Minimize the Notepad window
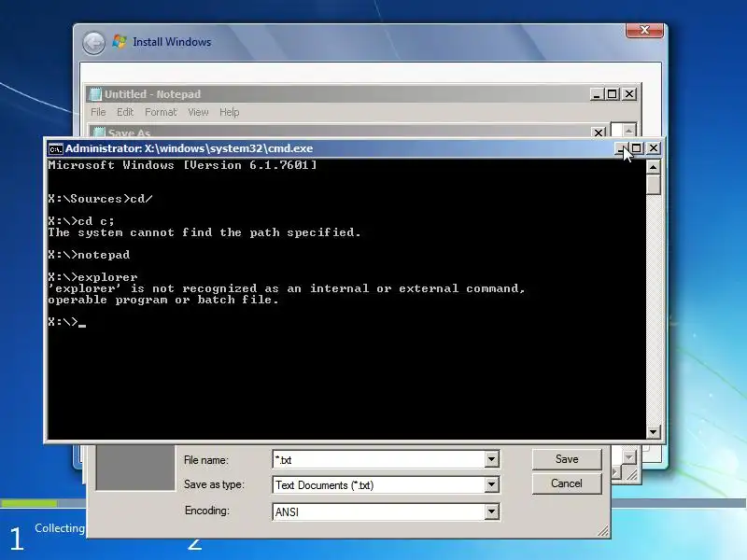 (597, 94)
